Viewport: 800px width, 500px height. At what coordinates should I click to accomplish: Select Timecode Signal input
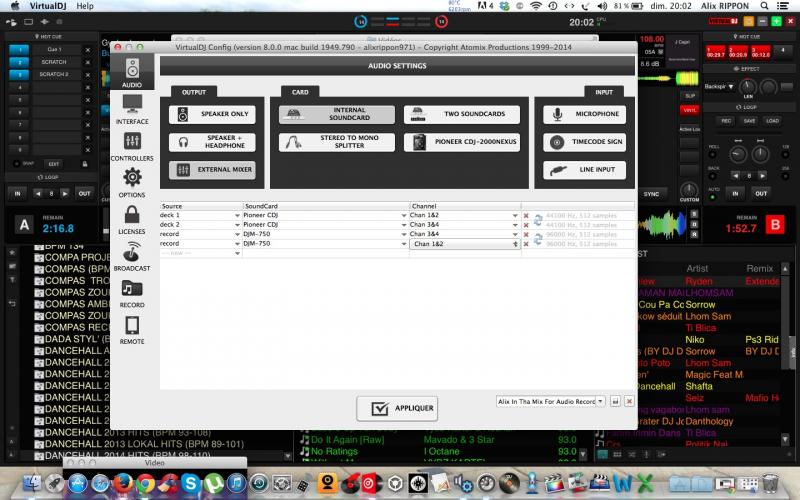pos(584,142)
